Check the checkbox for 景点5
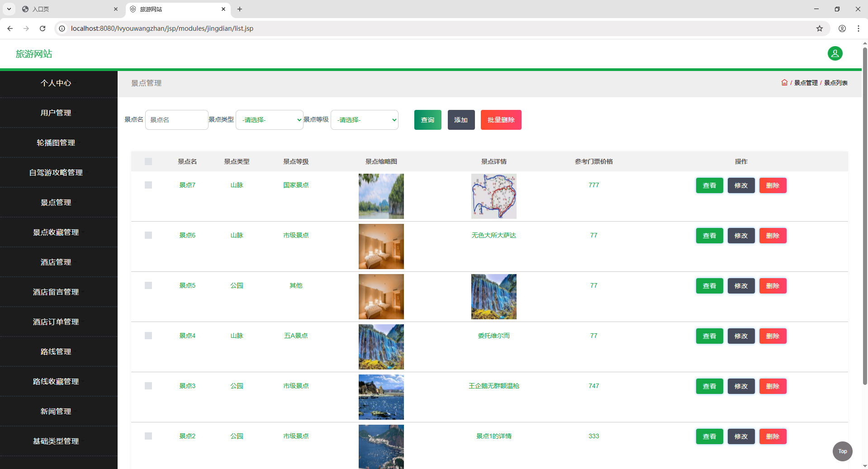The image size is (868, 469). click(x=148, y=285)
